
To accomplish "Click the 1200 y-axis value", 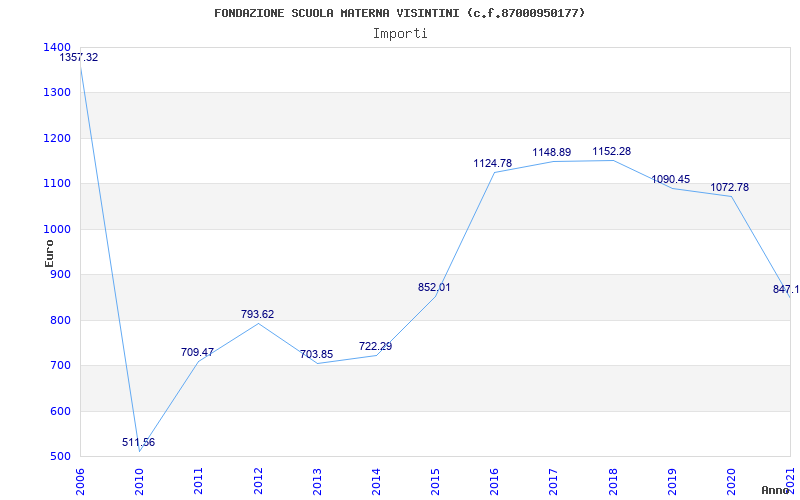I will tap(57, 138).
